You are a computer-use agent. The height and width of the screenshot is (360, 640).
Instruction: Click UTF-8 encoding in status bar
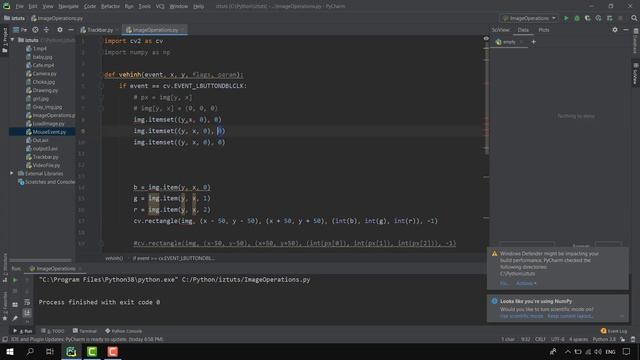tap(557, 339)
